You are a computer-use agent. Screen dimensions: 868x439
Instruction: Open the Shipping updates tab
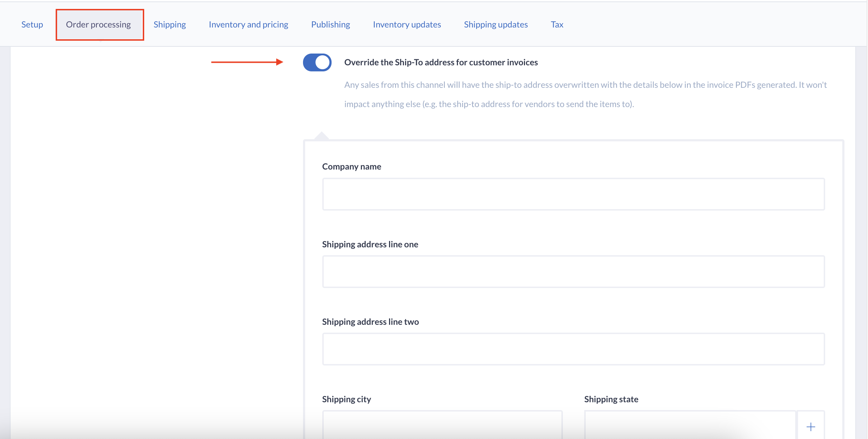click(x=496, y=24)
